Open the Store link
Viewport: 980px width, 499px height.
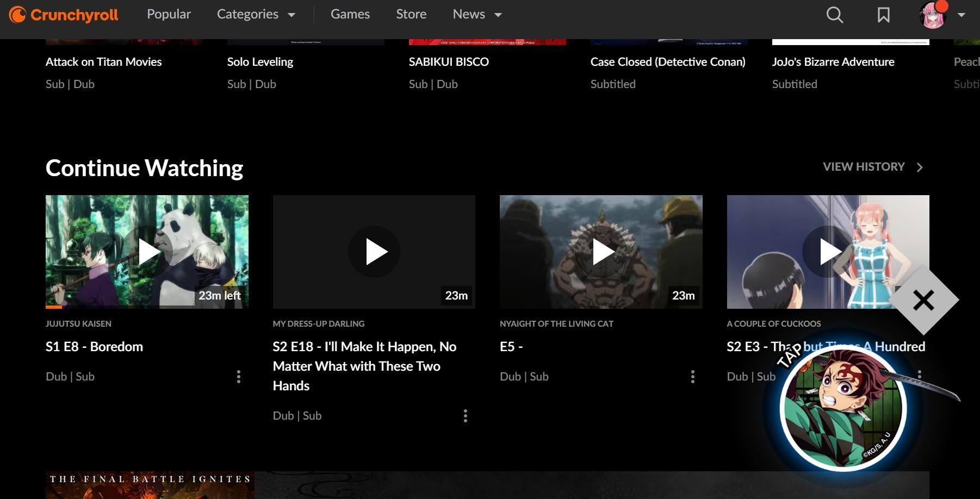(411, 15)
